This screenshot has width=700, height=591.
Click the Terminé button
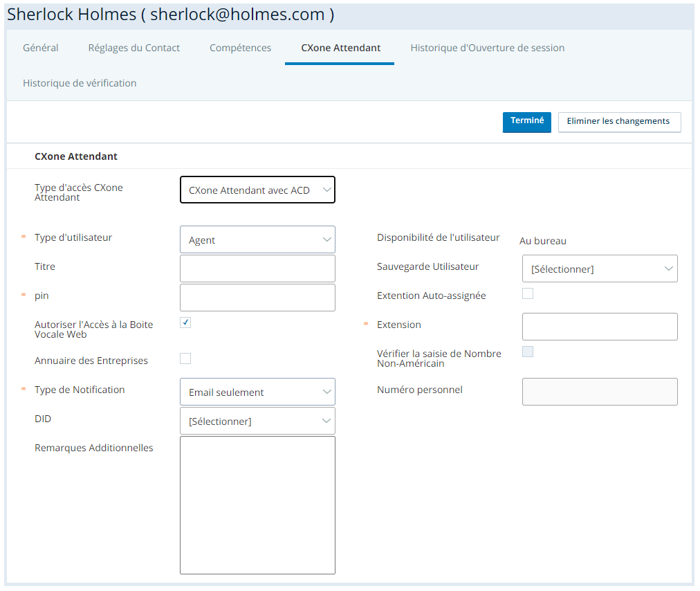[527, 122]
